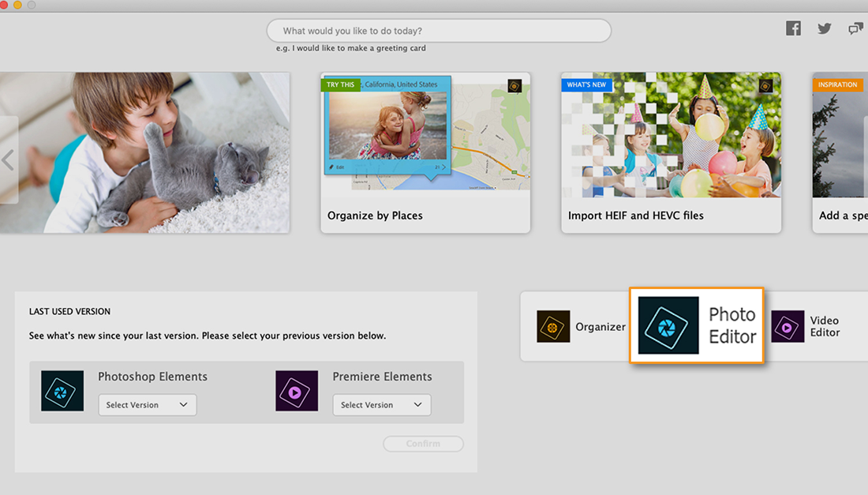This screenshot has width=868, height=495.
Task: Open the Twitter page link
Action: (824, 28)
